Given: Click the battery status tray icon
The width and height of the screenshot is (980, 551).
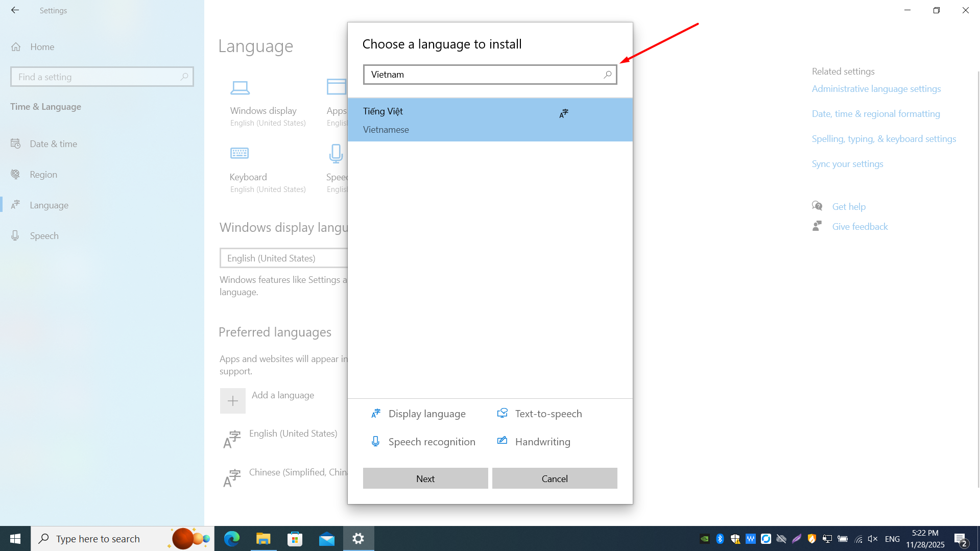Looking at the screenshot, I should [843, 539].
